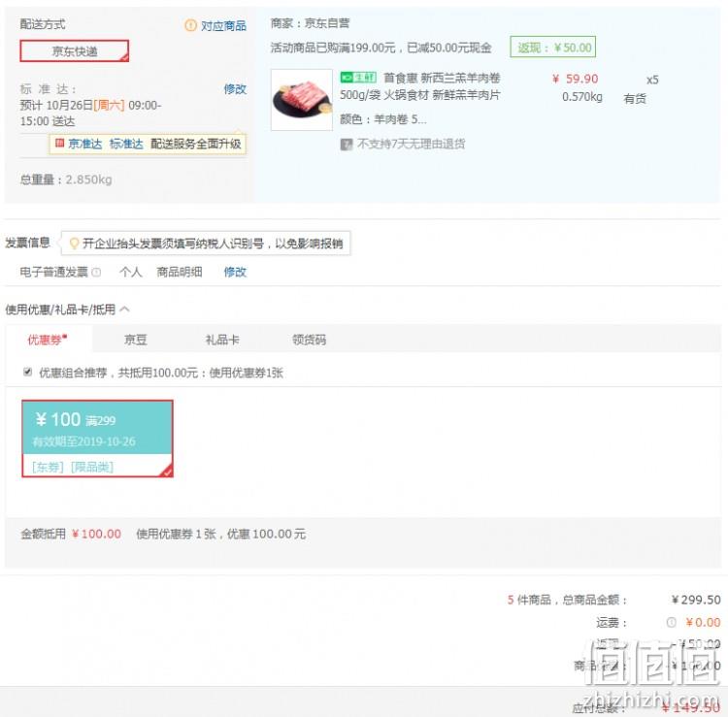728x717 pixels.
Task: Click the 标准达 link in upgrade notice
Action: [x=126, y=144]
